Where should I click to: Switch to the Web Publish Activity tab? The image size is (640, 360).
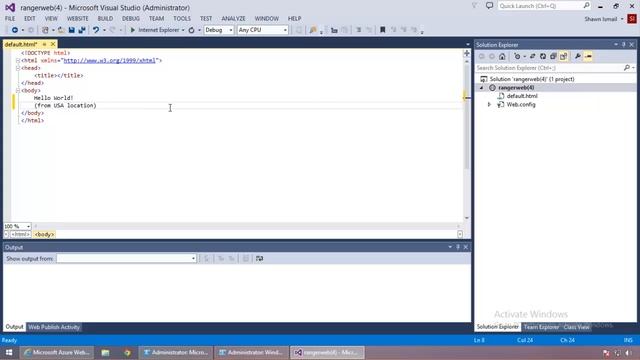point(54,327)
